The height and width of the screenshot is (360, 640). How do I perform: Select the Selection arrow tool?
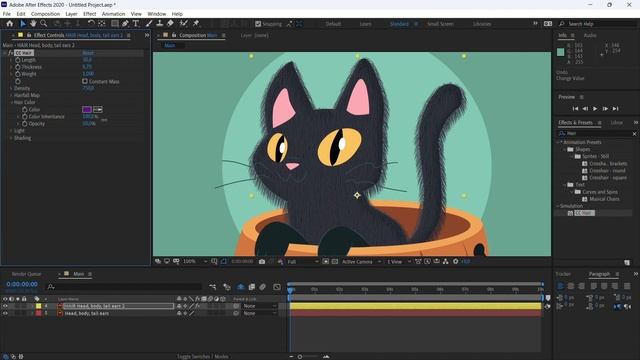point(22,24)
